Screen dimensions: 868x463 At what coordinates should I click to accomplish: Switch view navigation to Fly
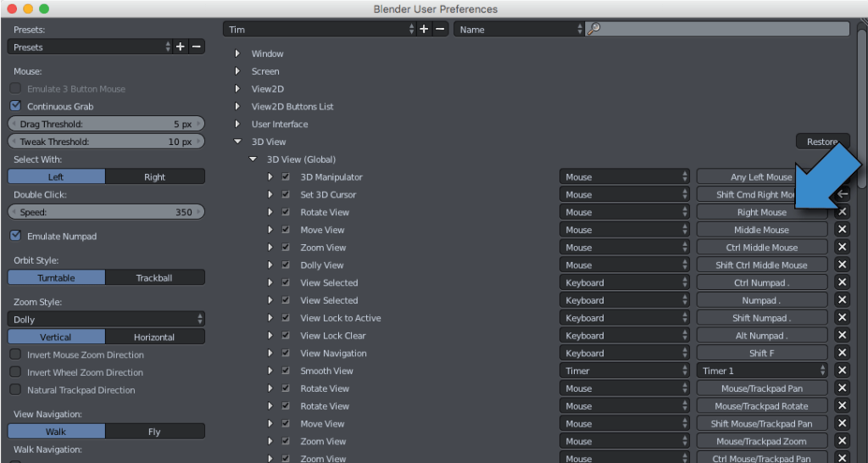click(x=155, y=432)
